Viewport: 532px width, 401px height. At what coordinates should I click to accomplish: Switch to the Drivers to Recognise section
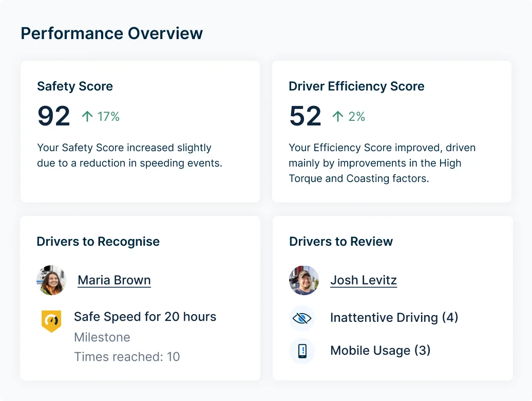pos(98,241)
